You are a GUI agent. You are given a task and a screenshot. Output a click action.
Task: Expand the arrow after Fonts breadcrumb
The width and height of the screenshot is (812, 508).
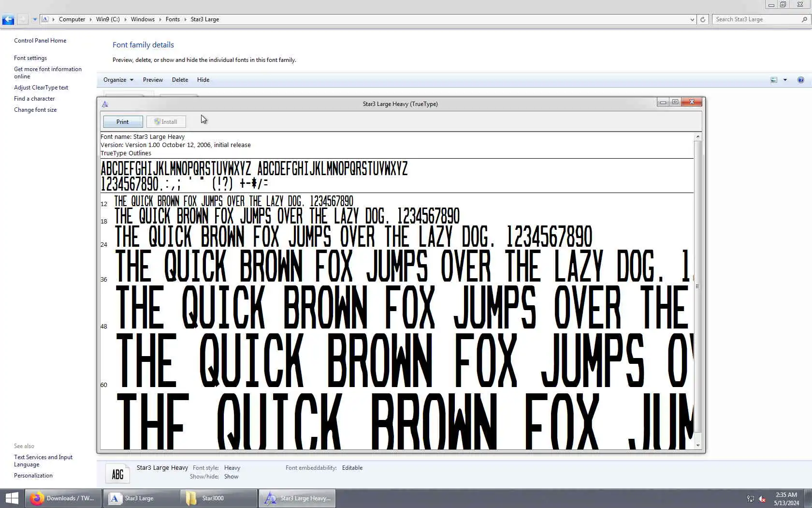coord(185,19)
